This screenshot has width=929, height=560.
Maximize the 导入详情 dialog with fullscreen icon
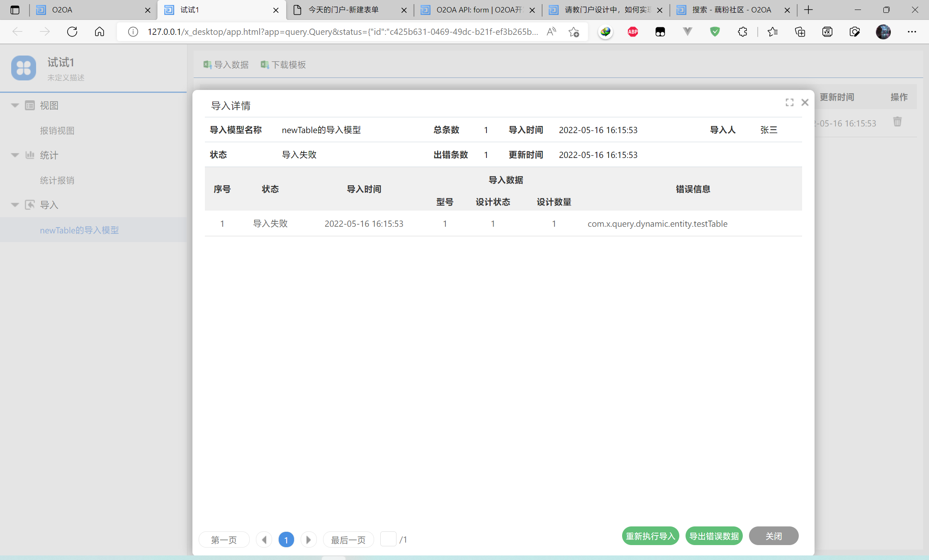[x=789, y=102]
